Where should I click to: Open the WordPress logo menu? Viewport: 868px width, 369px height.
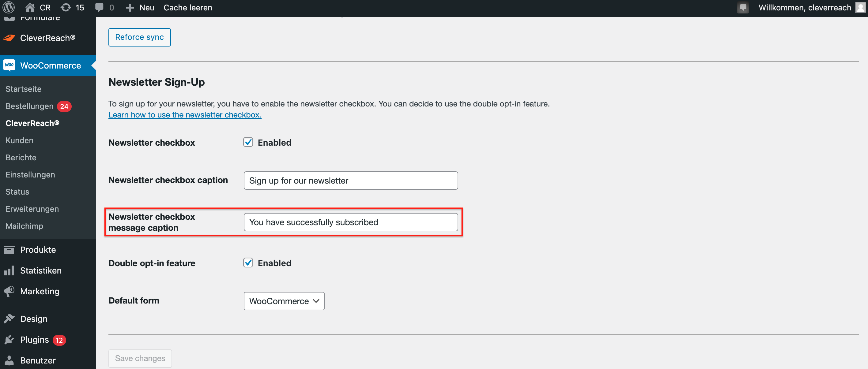click(9, 7)
